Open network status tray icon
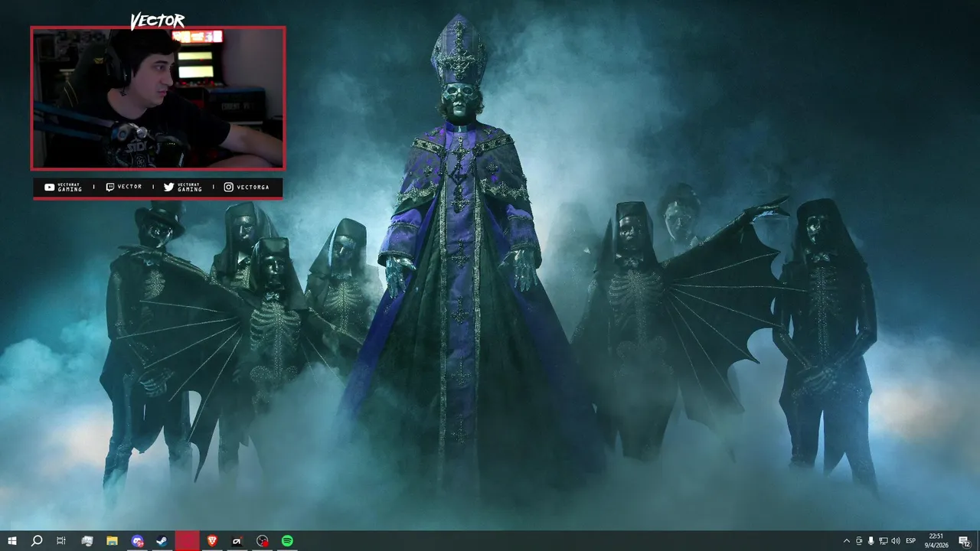 click(884, 541)
